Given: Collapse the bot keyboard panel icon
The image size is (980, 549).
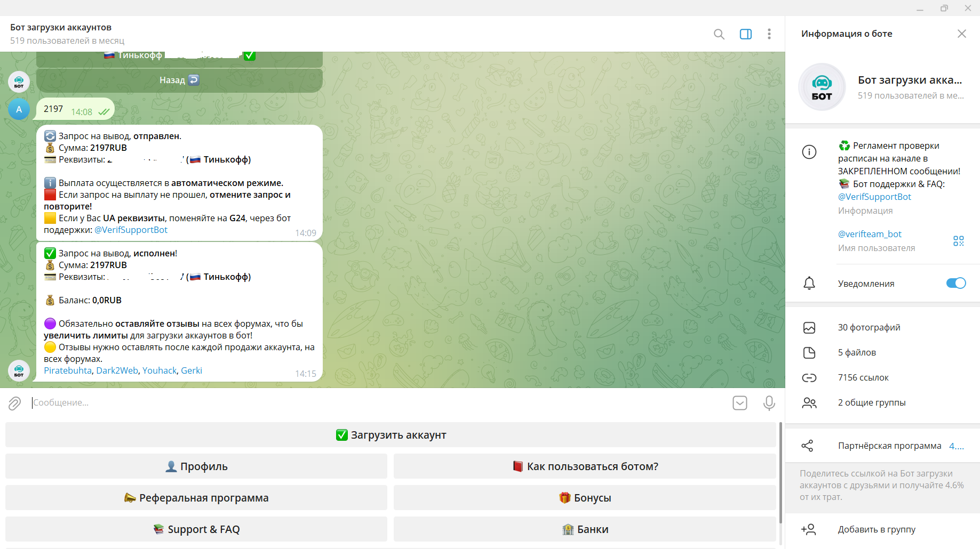Looking at the screenshot, I should pyautogui.click(x=739, y=403).
